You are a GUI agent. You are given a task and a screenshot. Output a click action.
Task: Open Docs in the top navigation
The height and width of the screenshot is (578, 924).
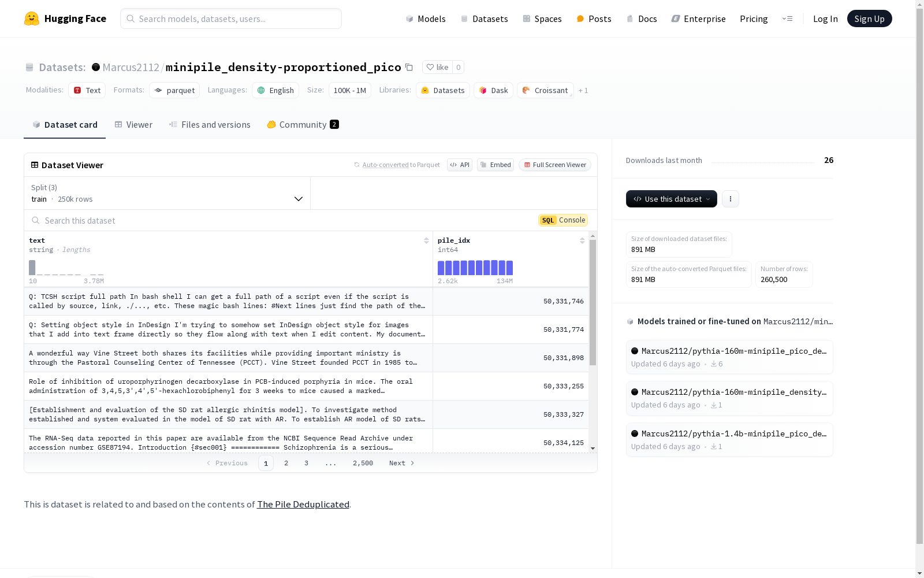coord(642,18)
